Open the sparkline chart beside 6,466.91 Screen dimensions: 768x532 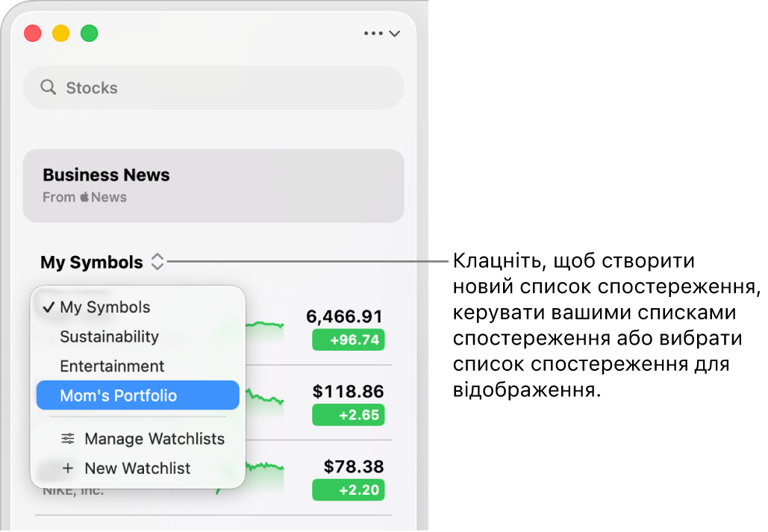tap(264, 331)
